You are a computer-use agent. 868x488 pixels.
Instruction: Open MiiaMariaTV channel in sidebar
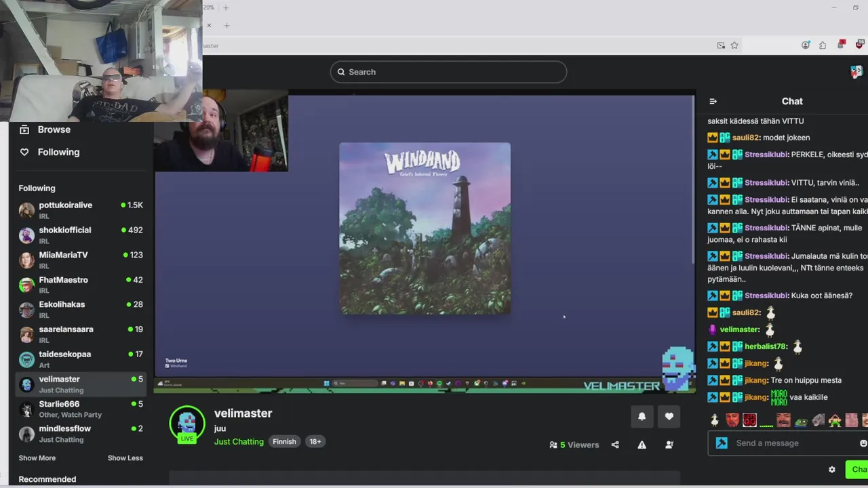click(81, 260)
